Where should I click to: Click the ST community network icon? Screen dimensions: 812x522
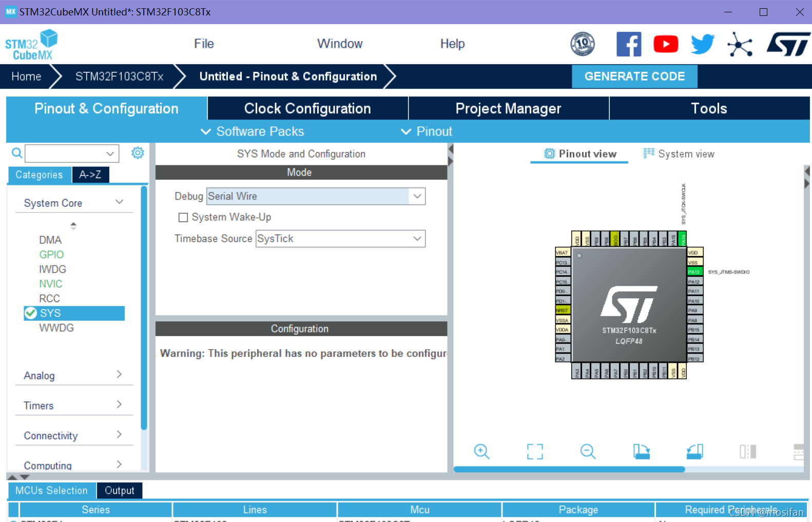coord(740,45)
